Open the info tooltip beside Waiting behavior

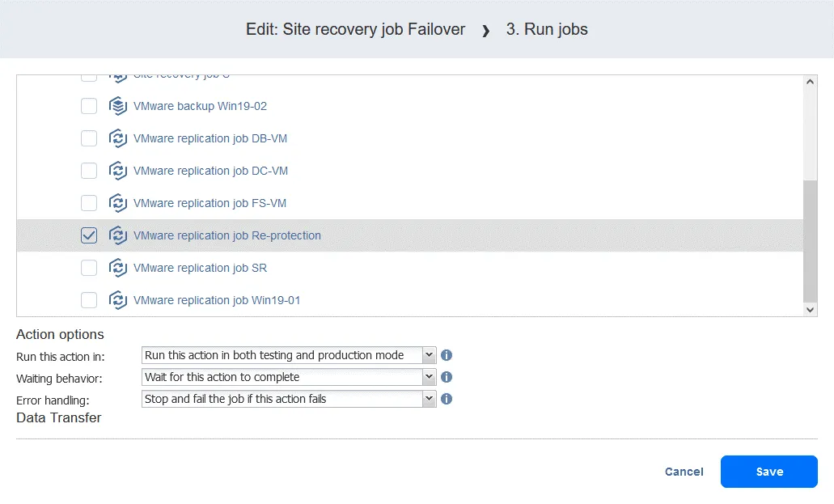[x=447, y=376]
